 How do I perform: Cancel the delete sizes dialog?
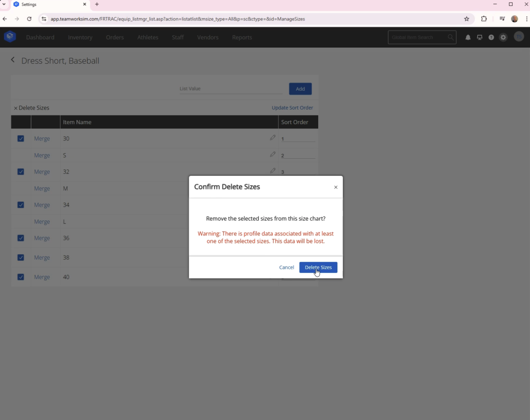point(287,267)
